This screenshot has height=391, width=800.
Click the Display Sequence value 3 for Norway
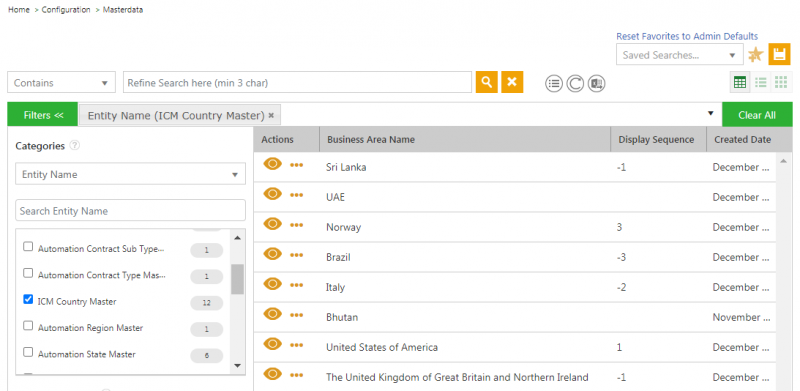pyautogui.click(x=619, y=227)
